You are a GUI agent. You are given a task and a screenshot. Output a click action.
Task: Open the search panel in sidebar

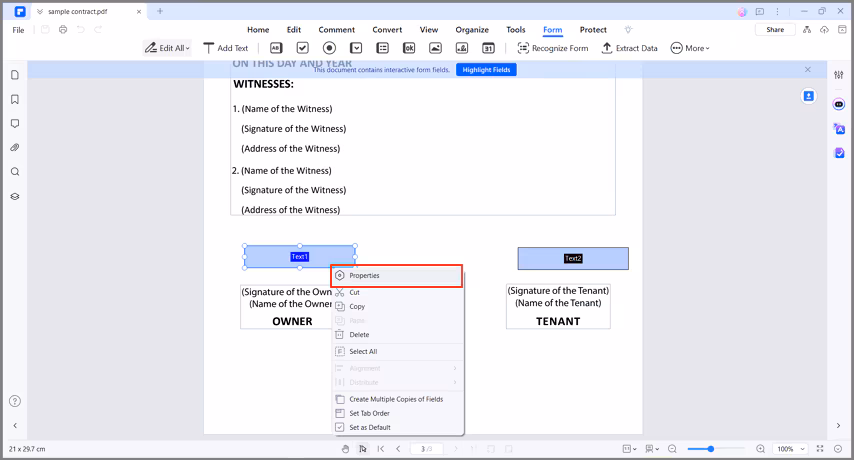(15, 172)
